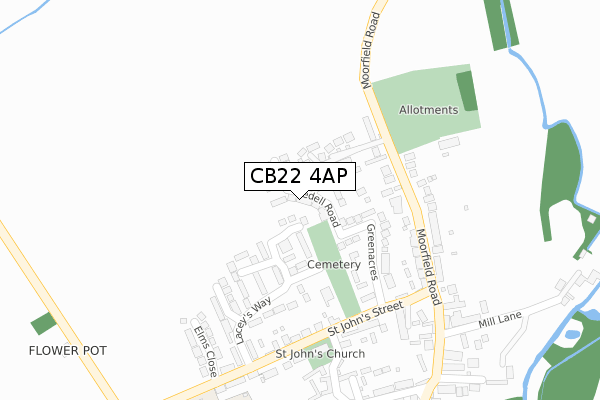
Task: Click the Greenacres street label
Action: (x=372, y=252)
